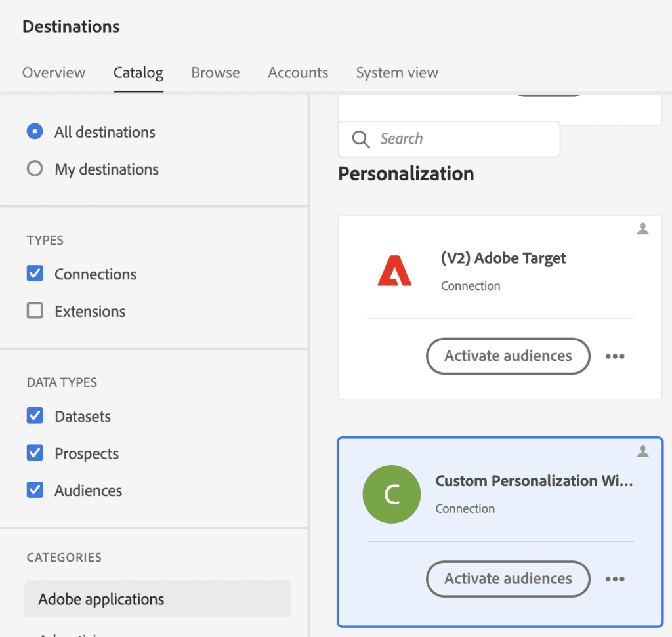
Task: Go to the Accounts tab
Action: [299, 72]
